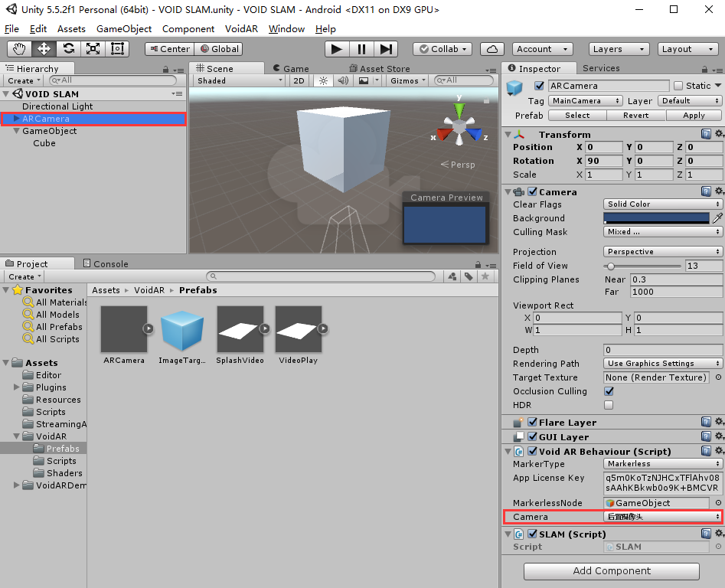Open Void AR Behaviour help icon
This screenshot has height=588, width=725.
click(706, 451)
